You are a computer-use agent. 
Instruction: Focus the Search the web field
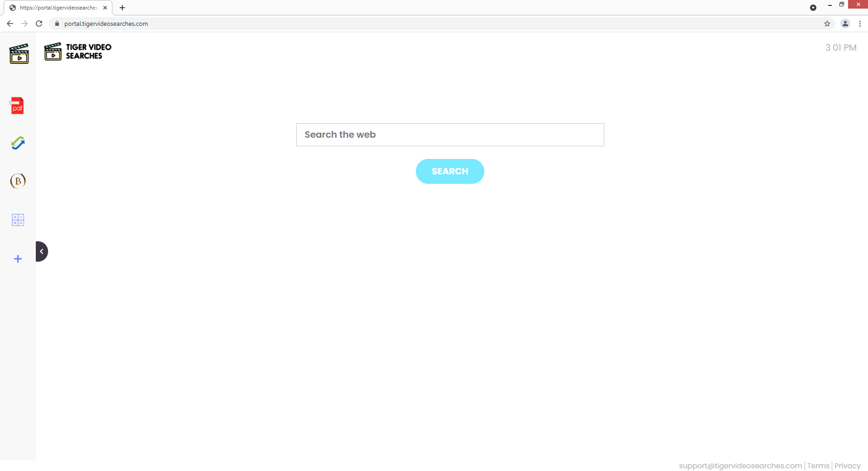click(450, 135)
